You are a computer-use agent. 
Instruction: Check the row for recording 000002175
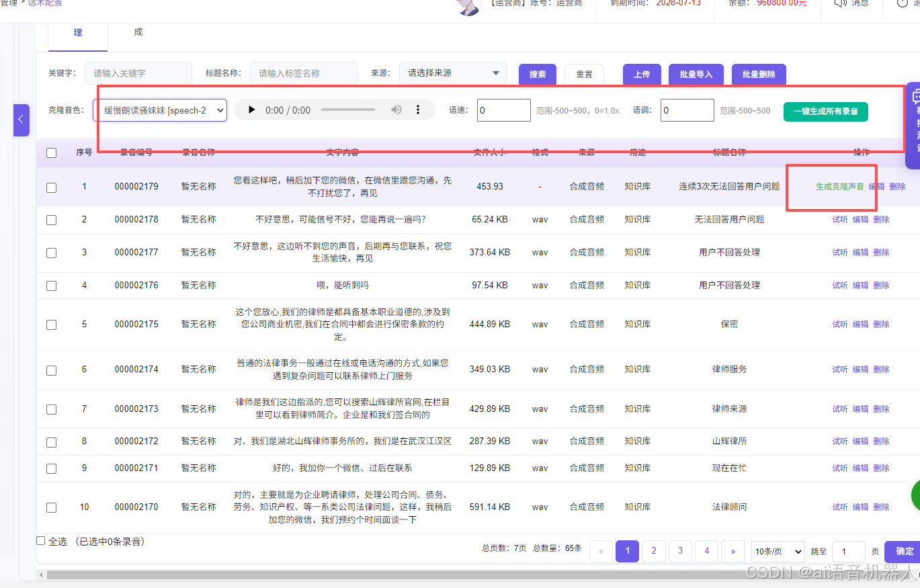52,325
